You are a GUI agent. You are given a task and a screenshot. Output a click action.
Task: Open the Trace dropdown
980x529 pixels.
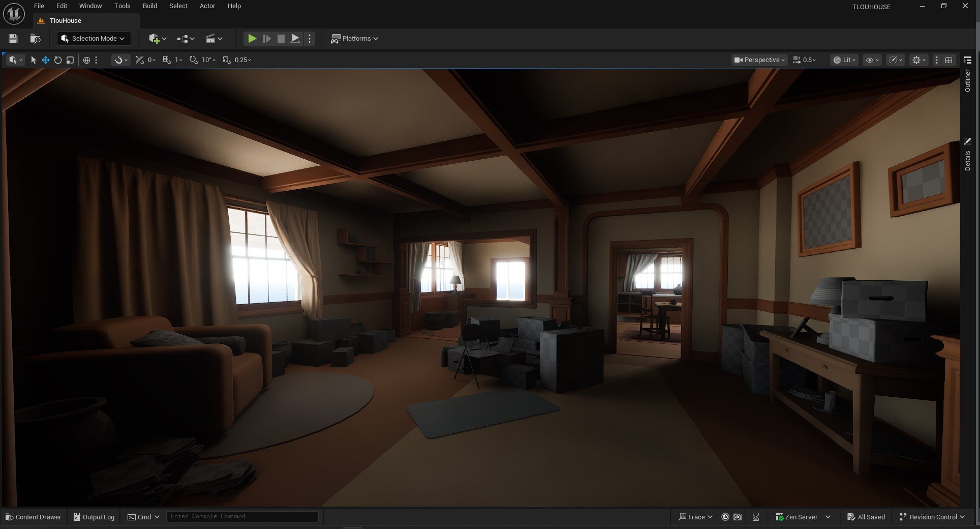[x=695, y=517]
